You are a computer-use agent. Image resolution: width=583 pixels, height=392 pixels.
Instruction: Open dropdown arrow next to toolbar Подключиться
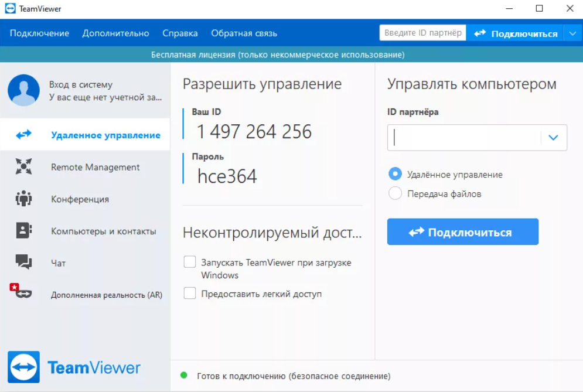click(572, 33)
